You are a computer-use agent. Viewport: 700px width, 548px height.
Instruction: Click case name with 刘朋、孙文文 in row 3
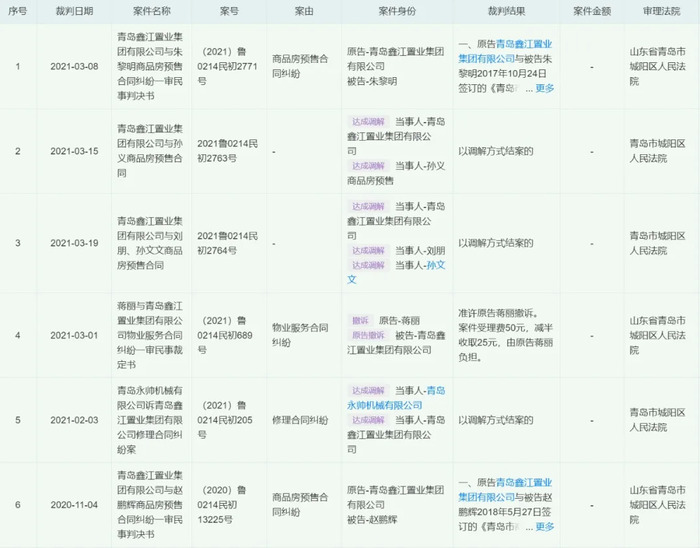pos(150,243)
